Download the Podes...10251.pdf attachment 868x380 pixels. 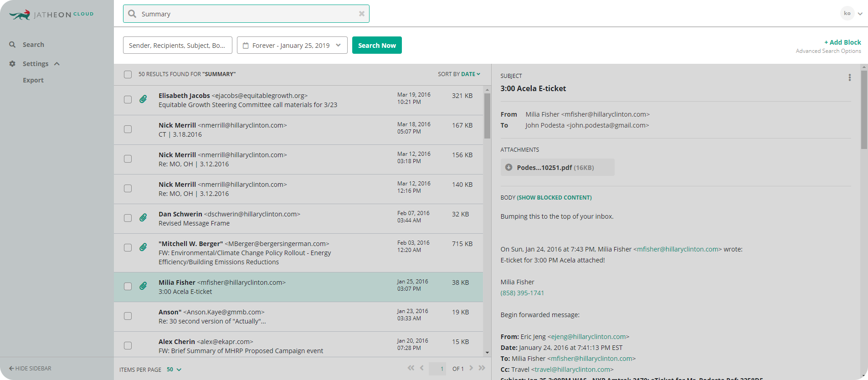[x=509, y=168]
